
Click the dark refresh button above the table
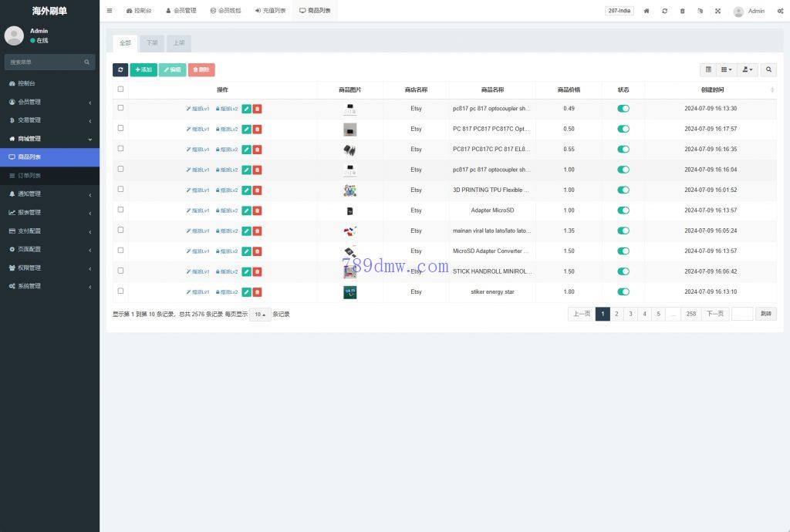(x=120, y=69)
